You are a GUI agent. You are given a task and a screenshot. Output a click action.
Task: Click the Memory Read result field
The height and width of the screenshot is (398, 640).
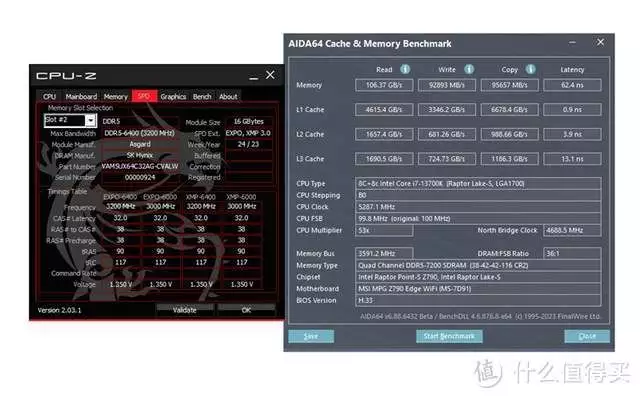pyautogui.click(x=384, y=85)
